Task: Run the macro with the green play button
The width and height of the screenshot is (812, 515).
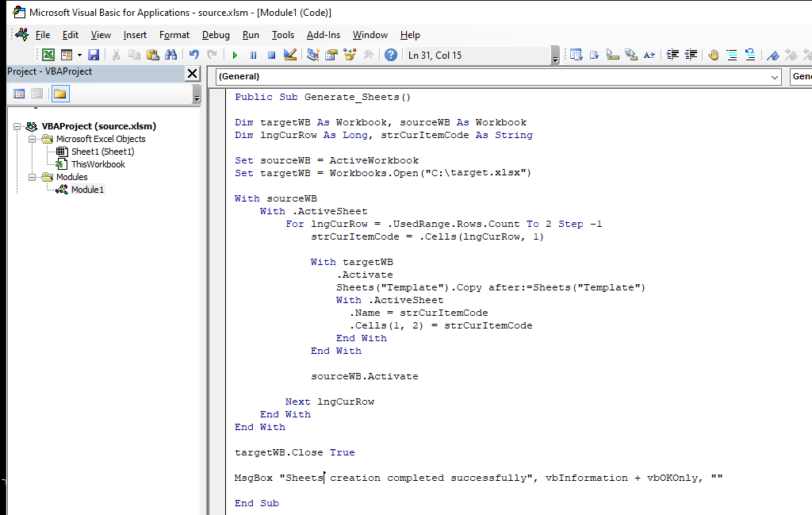Action: click(235, 55)
